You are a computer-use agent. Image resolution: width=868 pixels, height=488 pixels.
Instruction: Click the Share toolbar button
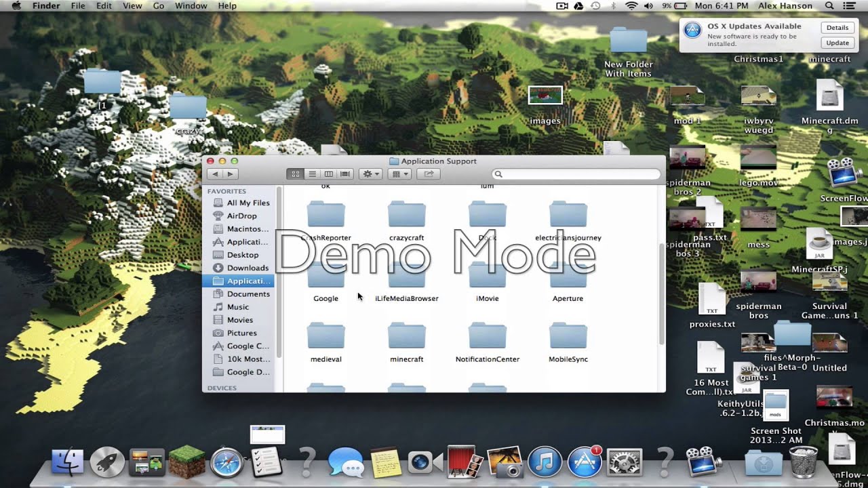(x=429, y=174)
